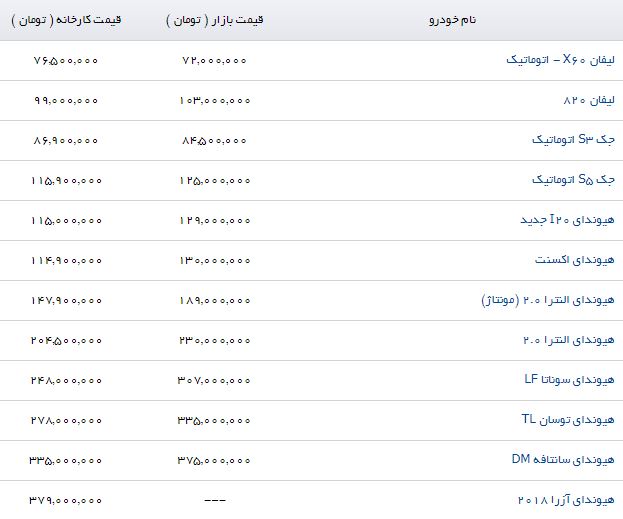
Task: Open the هیوندای I20 جدید link
Action: 567,220
